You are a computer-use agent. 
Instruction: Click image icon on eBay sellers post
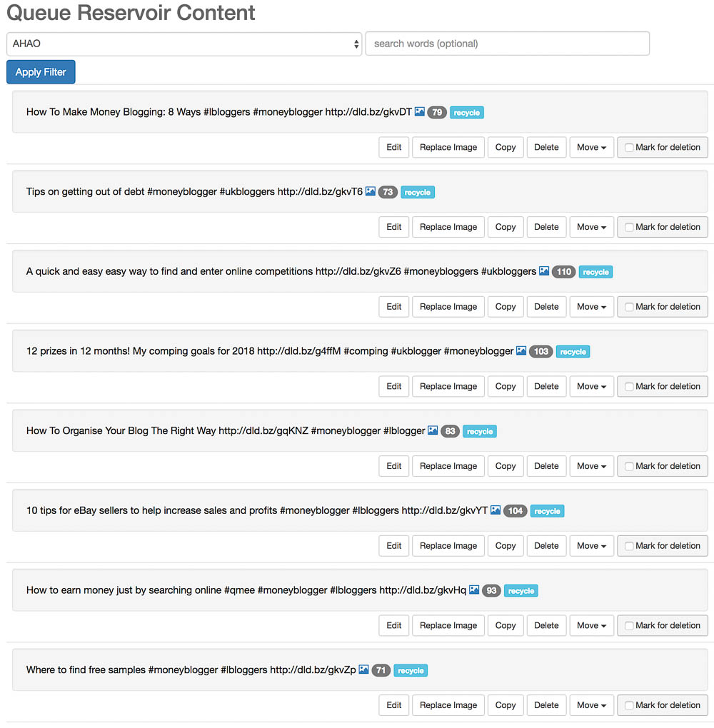tap(496, 510)
